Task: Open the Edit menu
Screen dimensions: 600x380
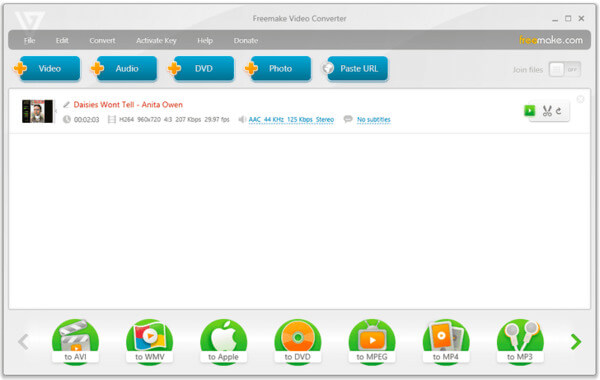Action: click(x=62, y=41)
